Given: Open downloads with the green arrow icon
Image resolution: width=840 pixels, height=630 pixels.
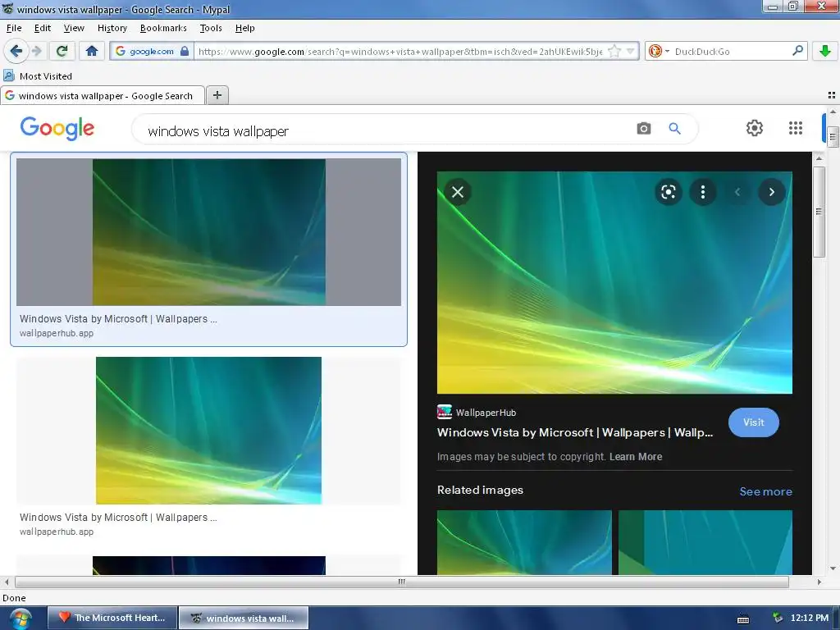Looking at the screenshot, I should (825, 51).
